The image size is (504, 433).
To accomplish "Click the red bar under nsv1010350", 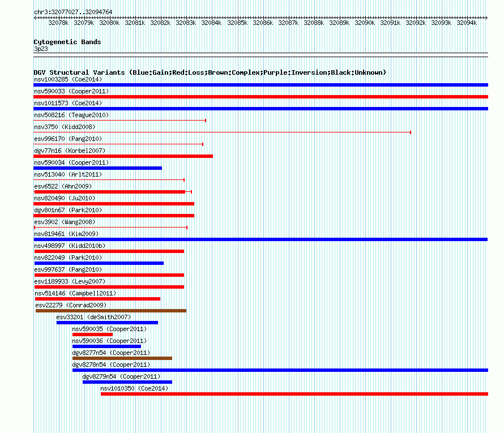I will (x=294, y=394).
